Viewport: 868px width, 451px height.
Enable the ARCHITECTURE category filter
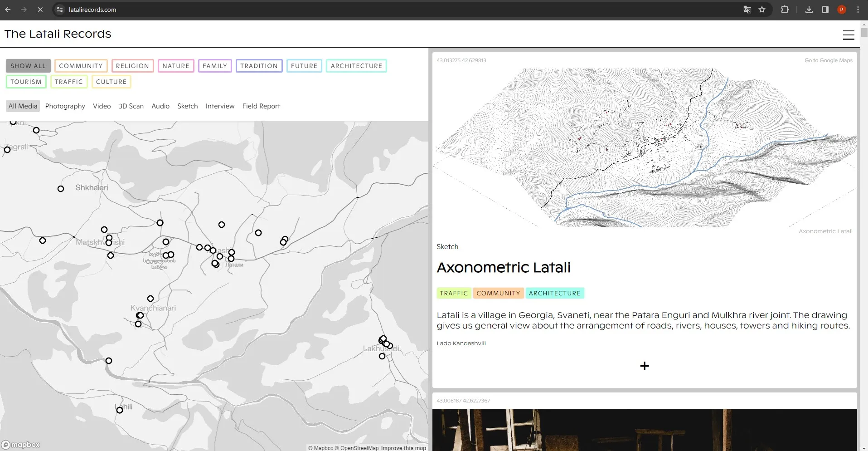coord(356,66)
